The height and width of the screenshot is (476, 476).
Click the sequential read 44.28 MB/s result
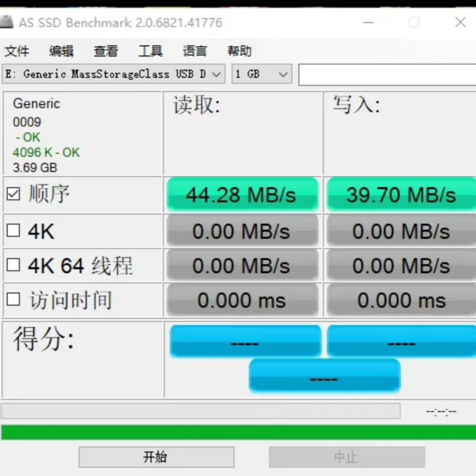coord(242,195)
